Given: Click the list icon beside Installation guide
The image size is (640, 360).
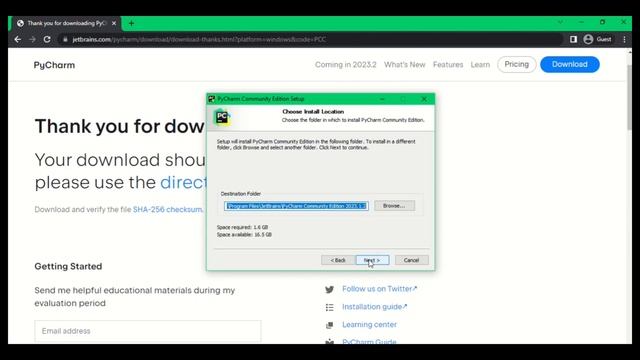Looking at the screenshot, I should pyautogui.click(x=329, y=307).
